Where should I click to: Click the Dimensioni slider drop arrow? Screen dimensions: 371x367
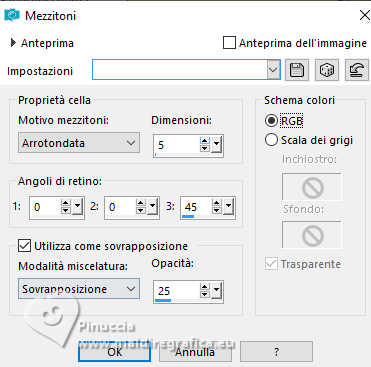click(217, 145)
